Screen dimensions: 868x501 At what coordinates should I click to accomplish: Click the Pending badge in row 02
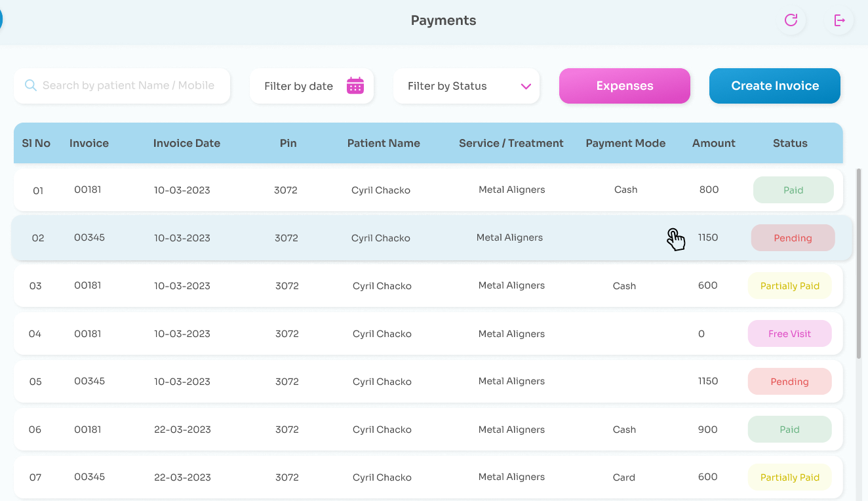tap(793, 237)
